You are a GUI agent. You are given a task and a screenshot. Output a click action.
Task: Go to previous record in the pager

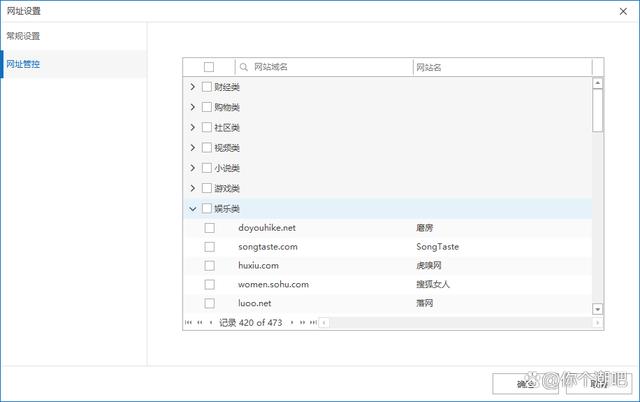pos(211,322)
